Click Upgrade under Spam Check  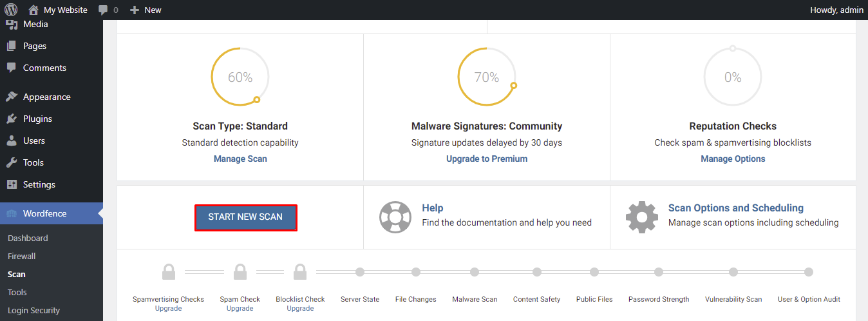coord(240,308)
